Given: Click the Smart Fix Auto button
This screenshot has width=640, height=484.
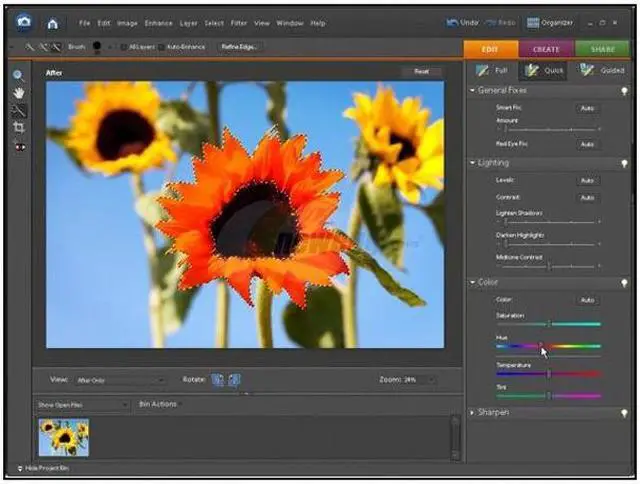Looking at the screenshot, I should coord(587,108).
